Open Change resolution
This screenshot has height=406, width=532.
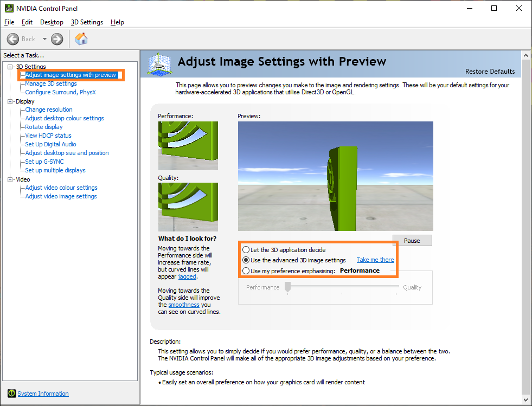[x=49, y=109]
